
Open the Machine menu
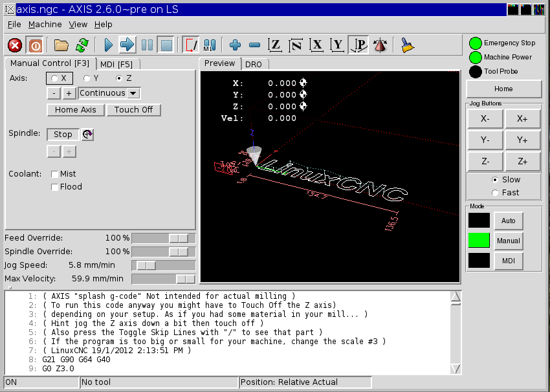click(45, 25)
